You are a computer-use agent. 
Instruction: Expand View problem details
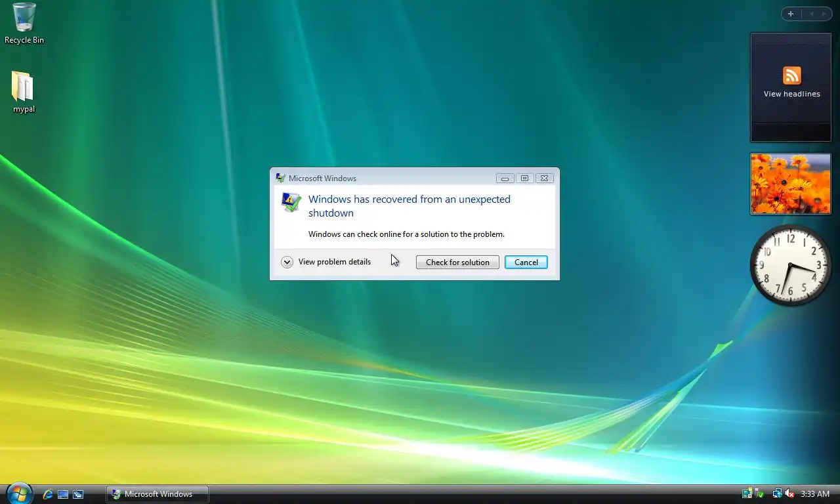326,262
